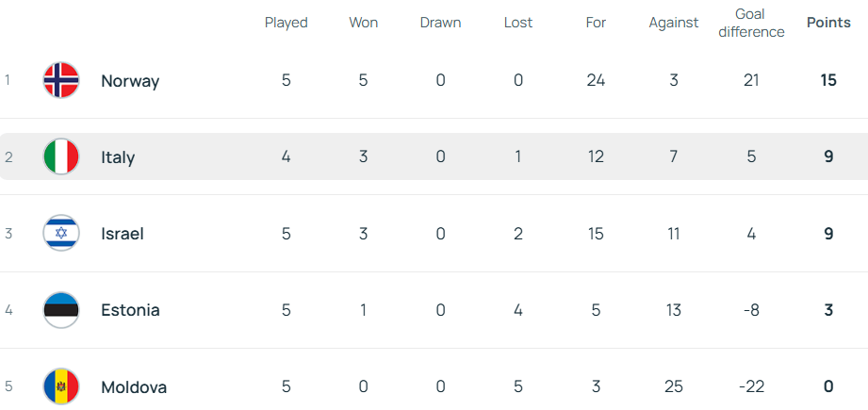Click the Against column header
The height and width of the screenshot is (410, 868).
674,23
